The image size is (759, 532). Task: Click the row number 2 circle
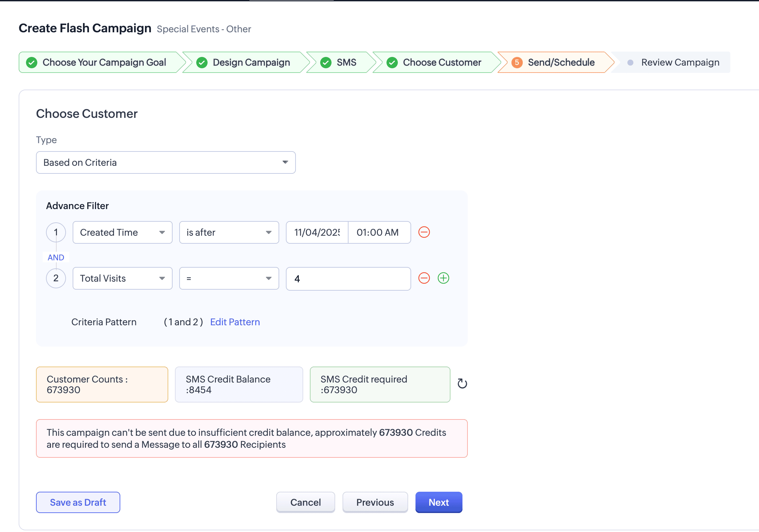[x=56, y=278]
